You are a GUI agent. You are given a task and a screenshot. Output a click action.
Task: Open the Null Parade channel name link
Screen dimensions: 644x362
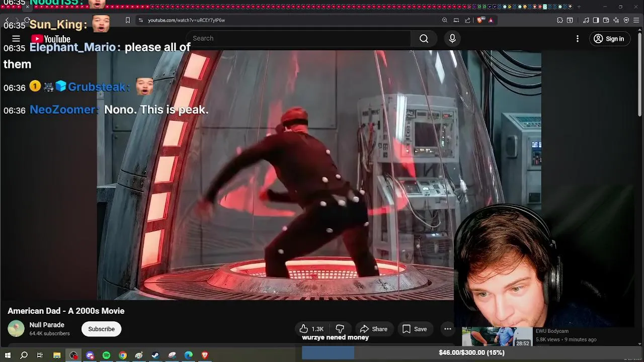(x=47, y=325)
